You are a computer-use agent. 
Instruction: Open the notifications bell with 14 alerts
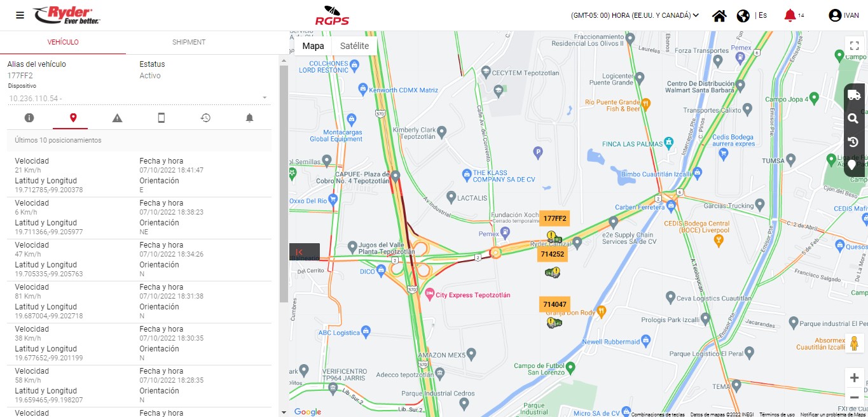790,15
